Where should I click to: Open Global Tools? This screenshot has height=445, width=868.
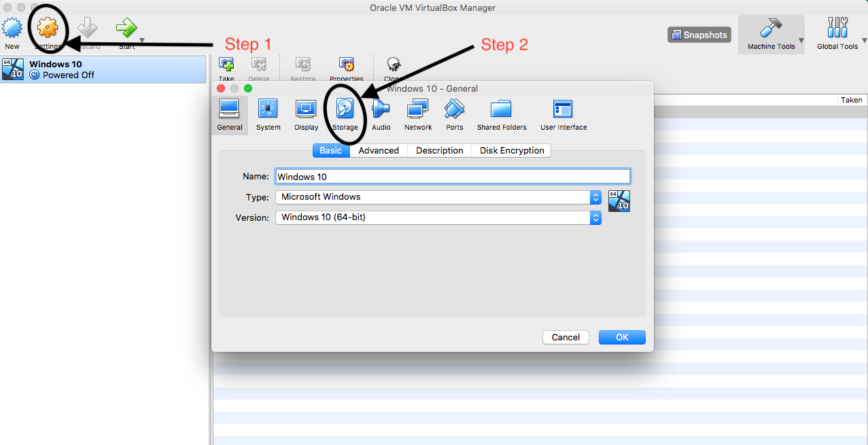[x=837, y=34]
